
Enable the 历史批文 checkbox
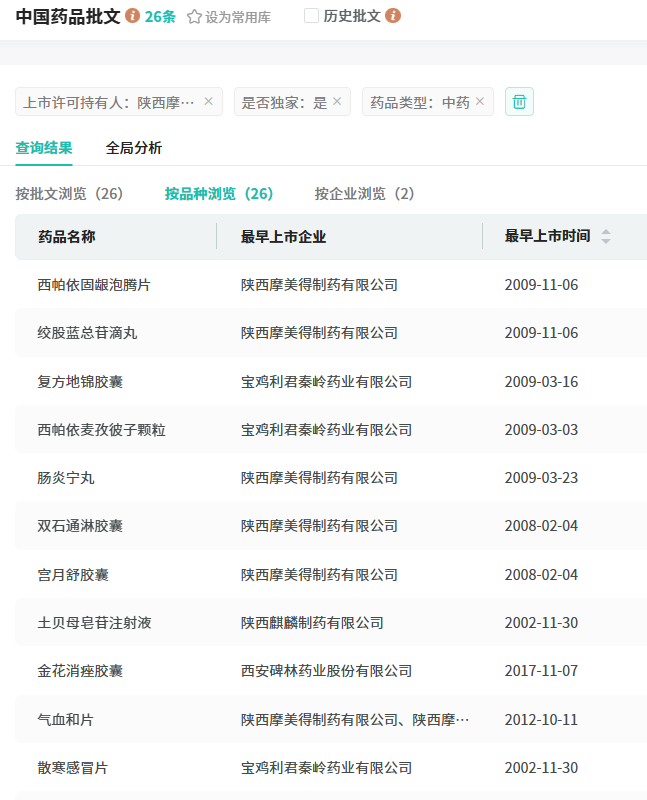[311, 16]
